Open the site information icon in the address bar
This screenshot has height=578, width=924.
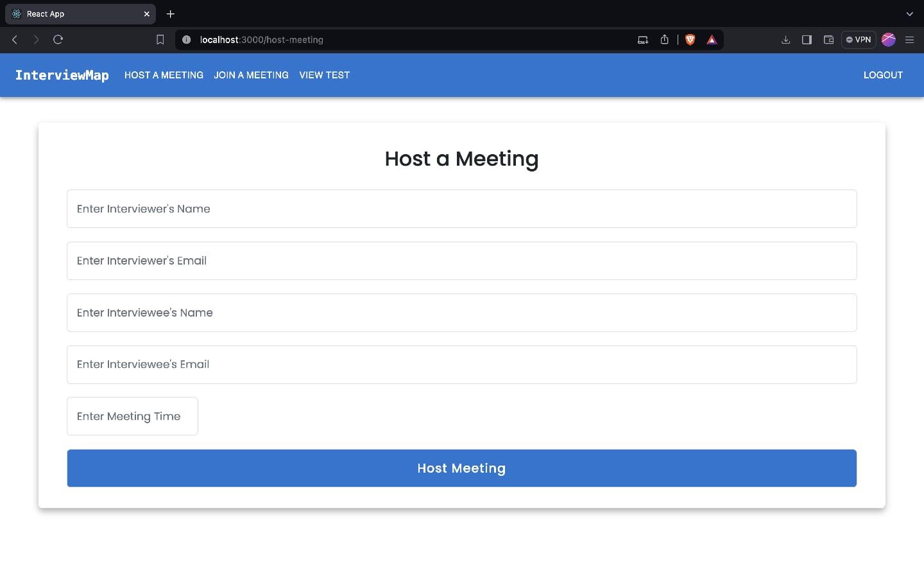pyautogui.click(x=186, y=40)
